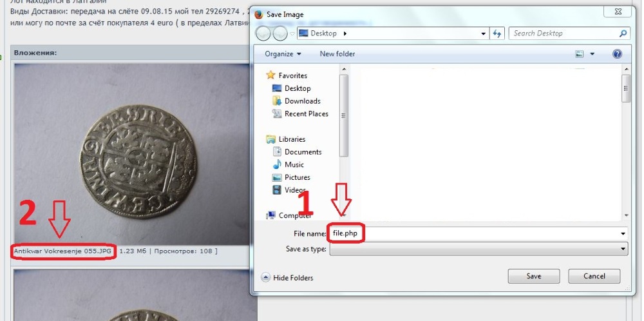Click the Forward navigation button

click(x=280, y=34)
